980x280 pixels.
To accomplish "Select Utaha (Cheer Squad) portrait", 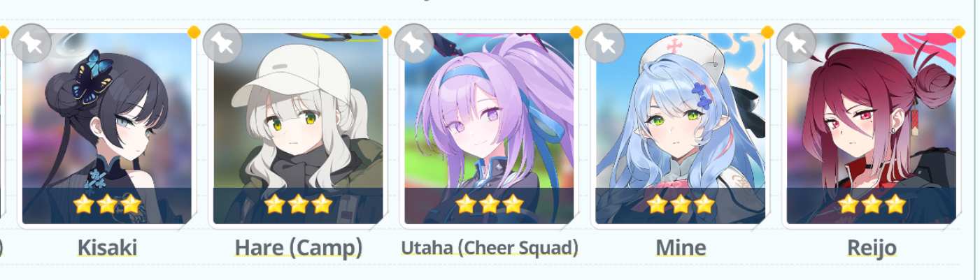I will point(489,128).
